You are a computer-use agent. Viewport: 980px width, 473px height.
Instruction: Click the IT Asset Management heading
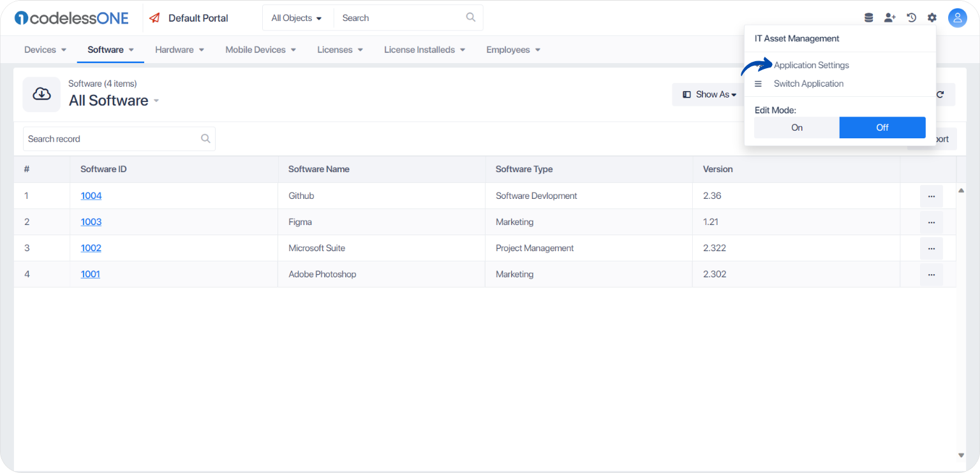coord(797,38)
